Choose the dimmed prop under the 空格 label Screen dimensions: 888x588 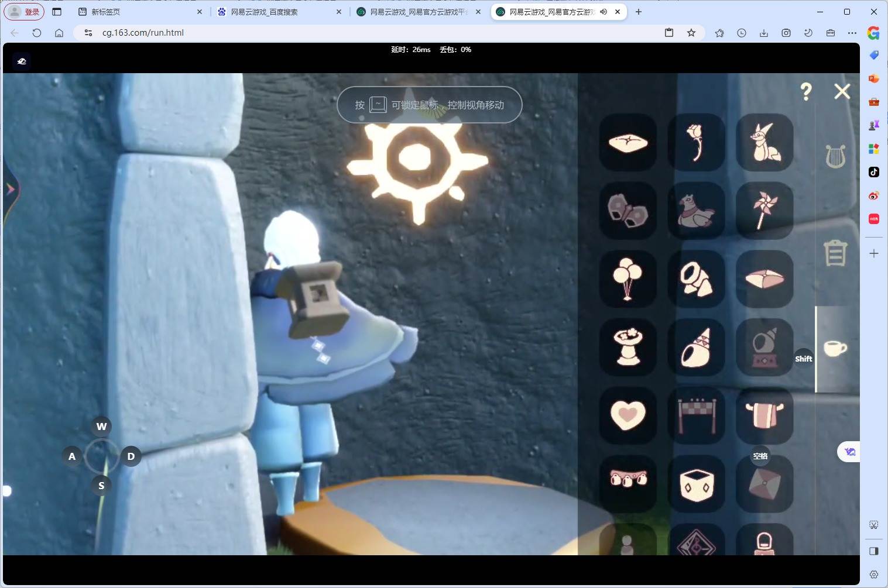coord(764,484)
